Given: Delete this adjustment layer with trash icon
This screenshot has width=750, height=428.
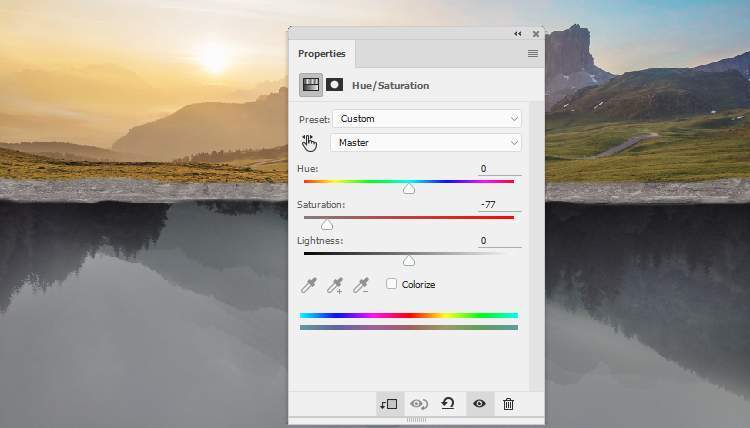Looking at the screenshot, I should pos(508,404).
